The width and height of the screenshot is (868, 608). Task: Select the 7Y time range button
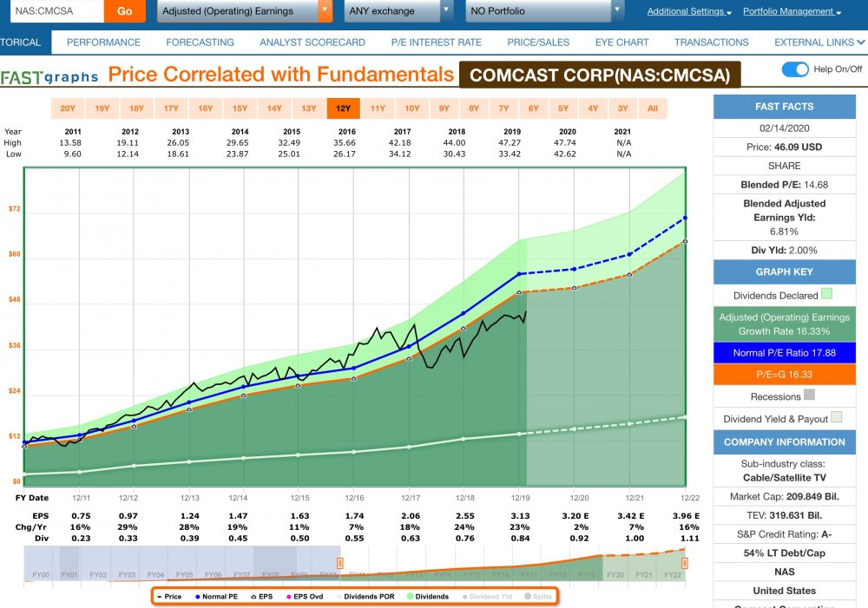pos(503,108)
